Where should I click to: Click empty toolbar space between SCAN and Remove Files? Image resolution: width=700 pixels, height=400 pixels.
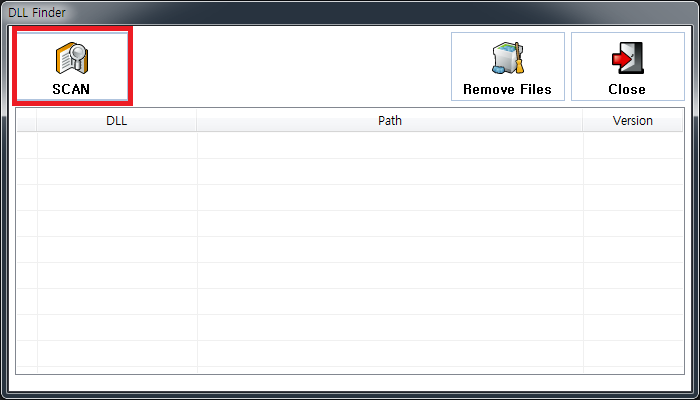[x=290, y=66]
